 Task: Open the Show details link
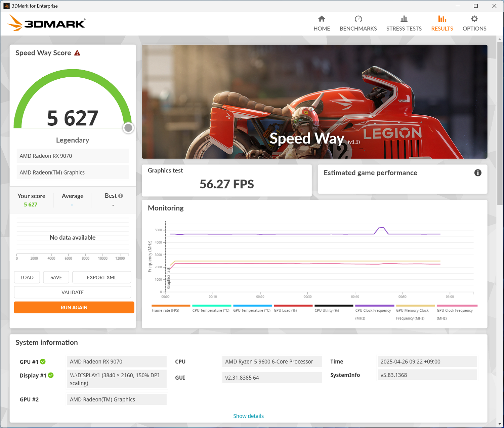[x=248, y=416]
